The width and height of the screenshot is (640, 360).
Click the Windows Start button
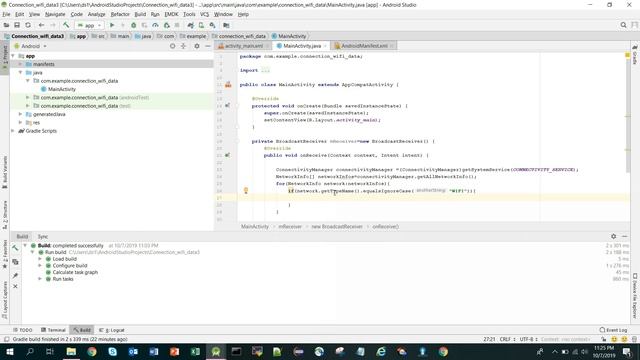tap(10, 351)
